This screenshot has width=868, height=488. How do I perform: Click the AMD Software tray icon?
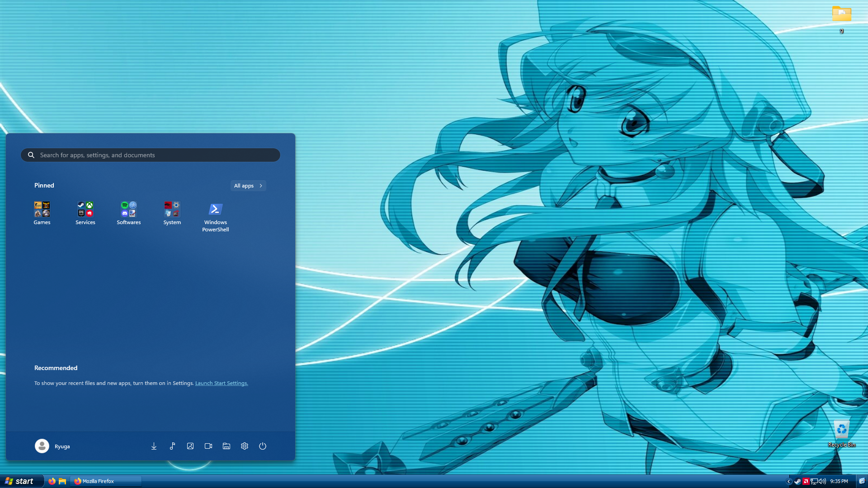[x=806, y=482]
